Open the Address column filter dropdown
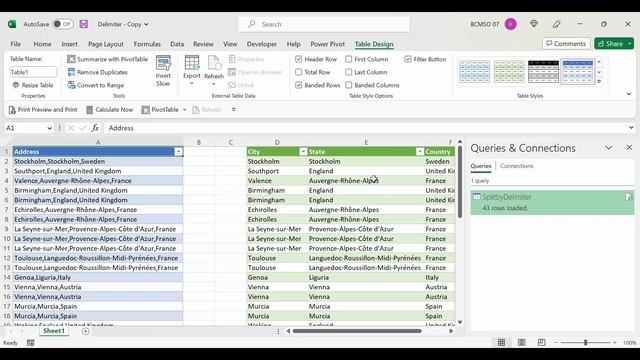The height and width of the screenshot is (360, 640). (178, 152)
